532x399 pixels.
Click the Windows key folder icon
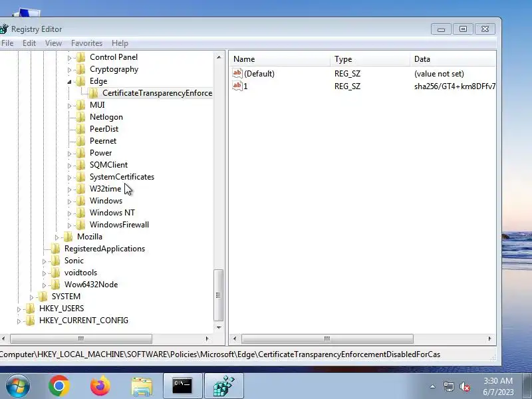[x=80, y=201]
